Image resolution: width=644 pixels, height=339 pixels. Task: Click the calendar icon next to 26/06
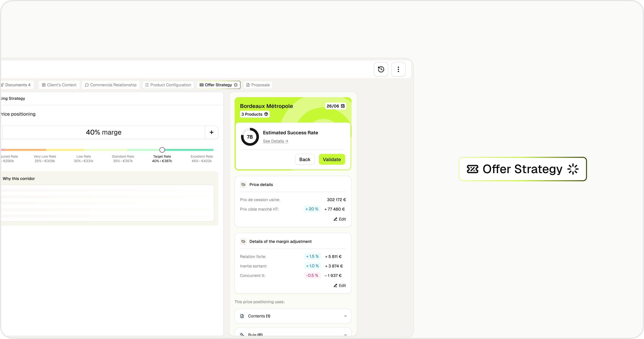pyautogui.click(x=343, y=106)
